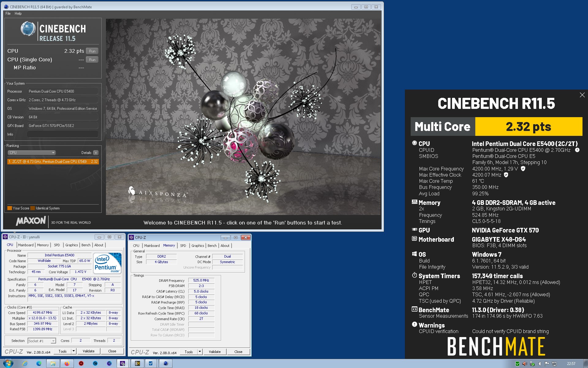Open Cinebench File menu
588x368 pixels.
8,13
